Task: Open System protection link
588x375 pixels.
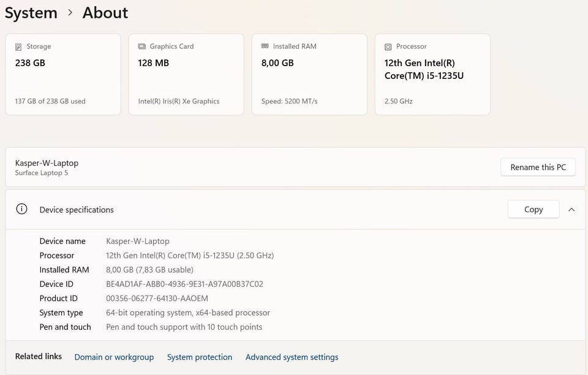Action: [x=200, y=357]
